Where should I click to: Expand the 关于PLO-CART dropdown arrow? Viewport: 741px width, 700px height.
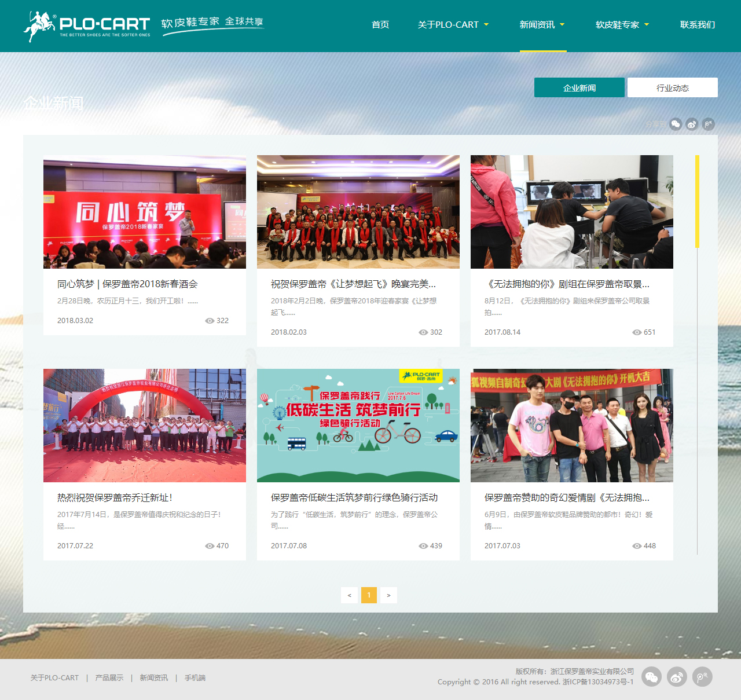tap(486, 24)
